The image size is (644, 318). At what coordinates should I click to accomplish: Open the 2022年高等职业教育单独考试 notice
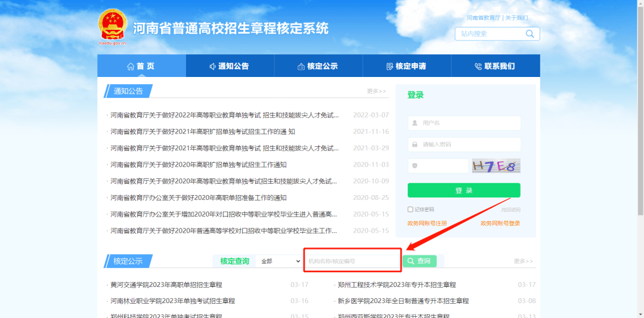225,115
